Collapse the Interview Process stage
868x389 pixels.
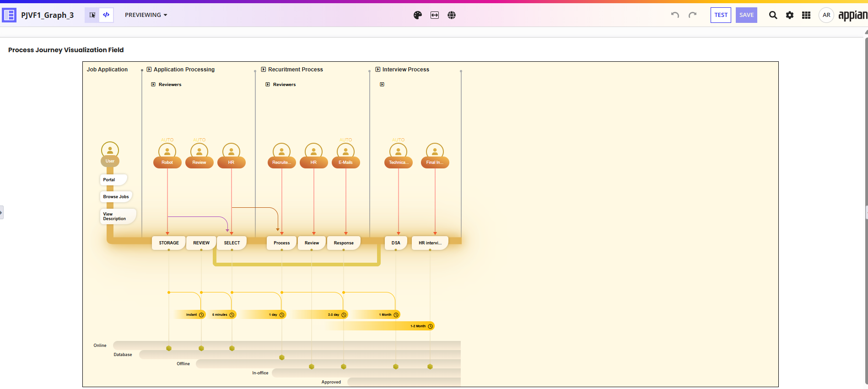(378, 70)
